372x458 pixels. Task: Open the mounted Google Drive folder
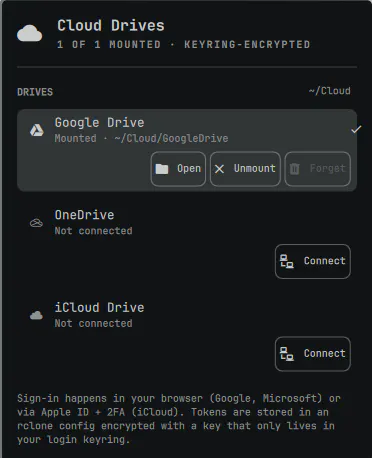[178, 169]
